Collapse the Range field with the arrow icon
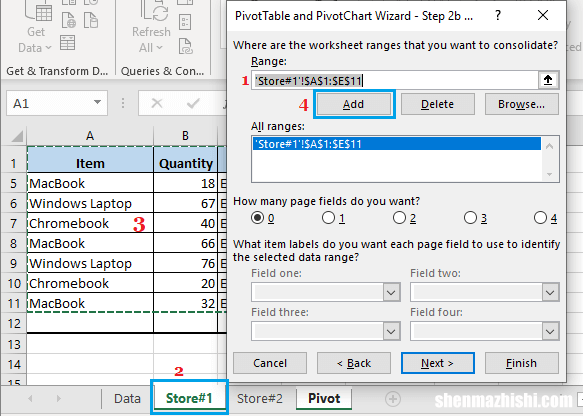Screen dimensions: 583x416 point(548,80)
